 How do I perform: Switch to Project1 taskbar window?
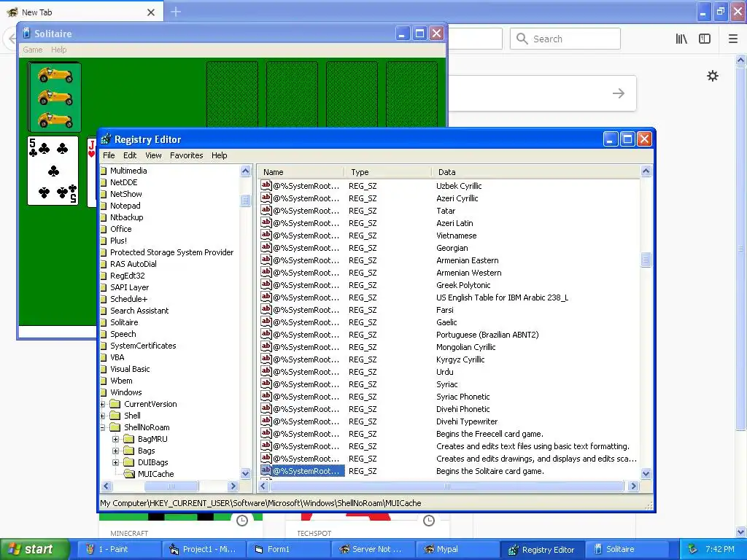(x=204, y=549)
